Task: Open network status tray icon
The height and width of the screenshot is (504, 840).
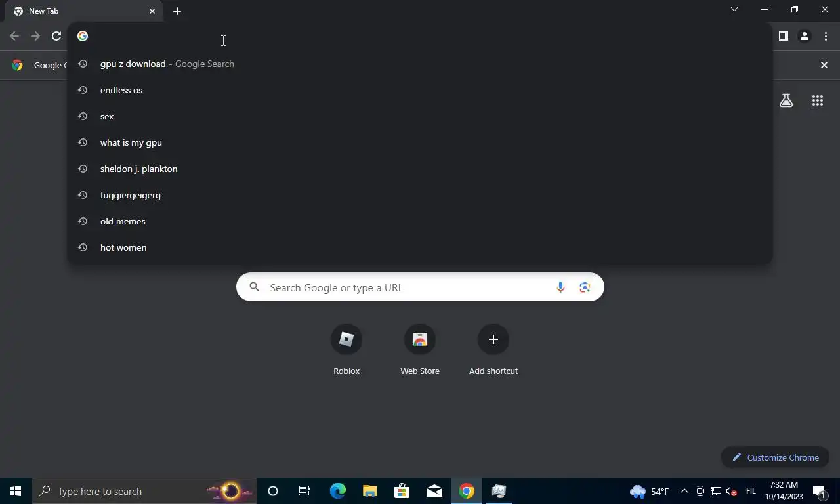Action: pos(716,491)
